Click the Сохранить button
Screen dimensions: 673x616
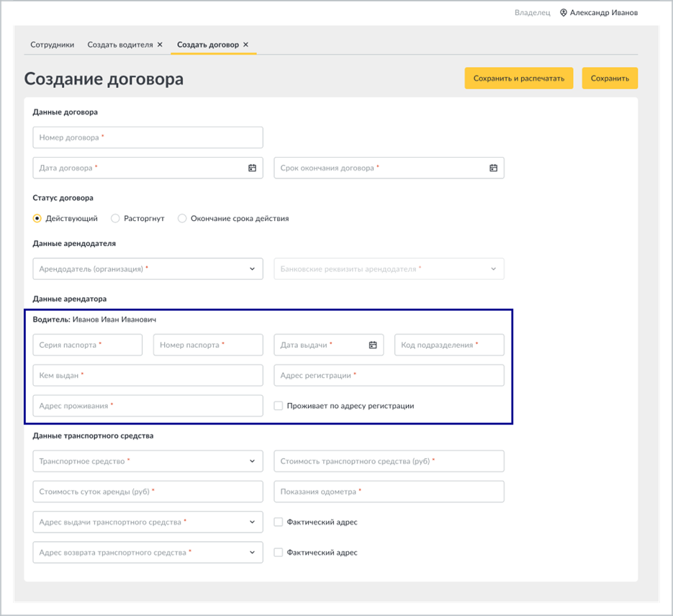click(x=610, y=78)
